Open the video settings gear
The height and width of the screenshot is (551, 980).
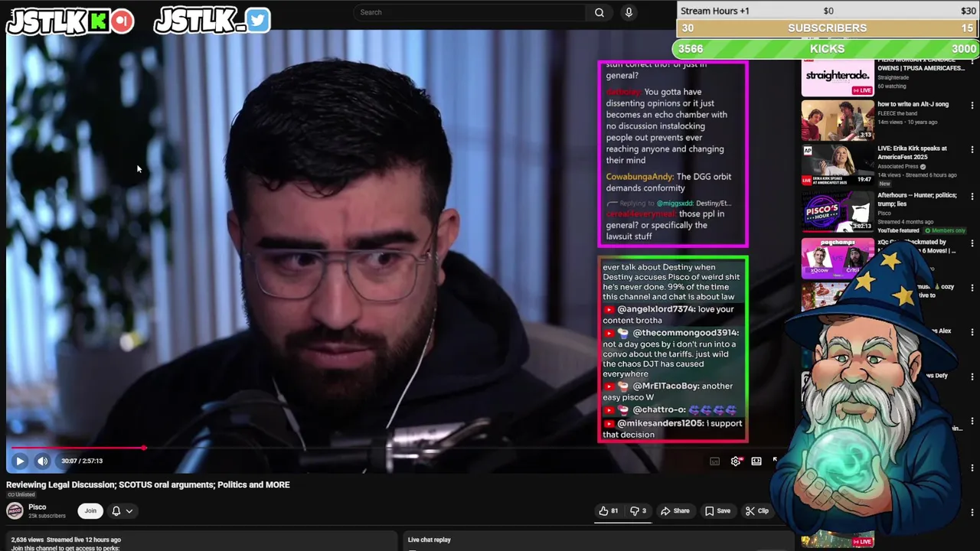coord(736,461)
